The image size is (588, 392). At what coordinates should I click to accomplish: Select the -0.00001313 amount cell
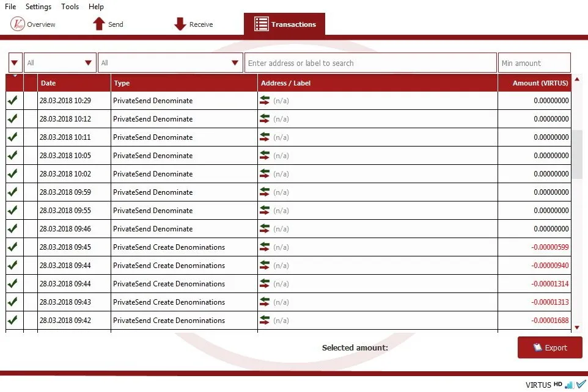coord(535,302)
